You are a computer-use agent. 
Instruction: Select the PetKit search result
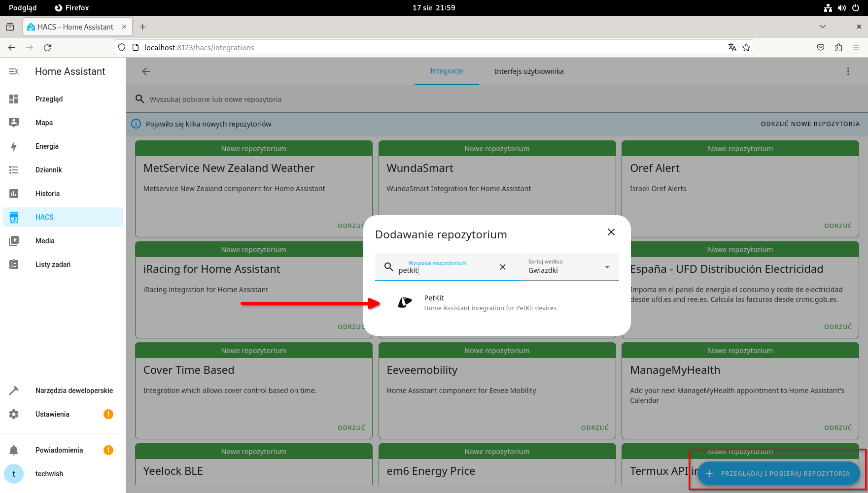point(497,302)
